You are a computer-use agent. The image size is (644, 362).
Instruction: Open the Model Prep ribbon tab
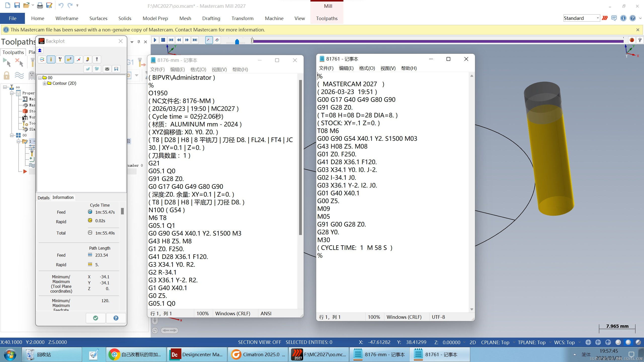pos(155,18)
